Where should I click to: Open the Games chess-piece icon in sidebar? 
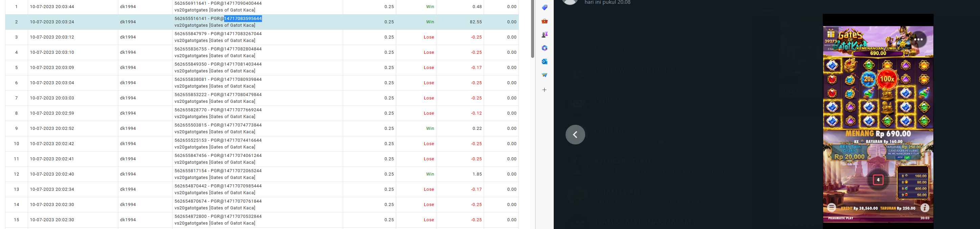544,35
